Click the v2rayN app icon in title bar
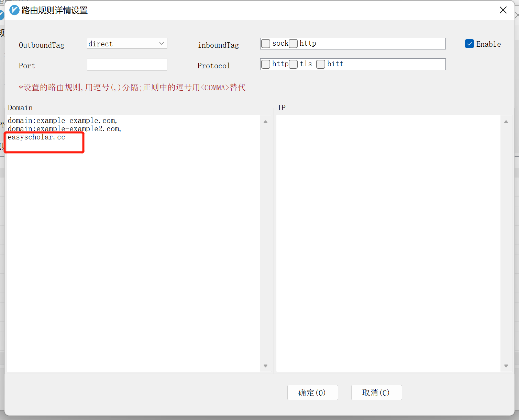 pos(14,10)
